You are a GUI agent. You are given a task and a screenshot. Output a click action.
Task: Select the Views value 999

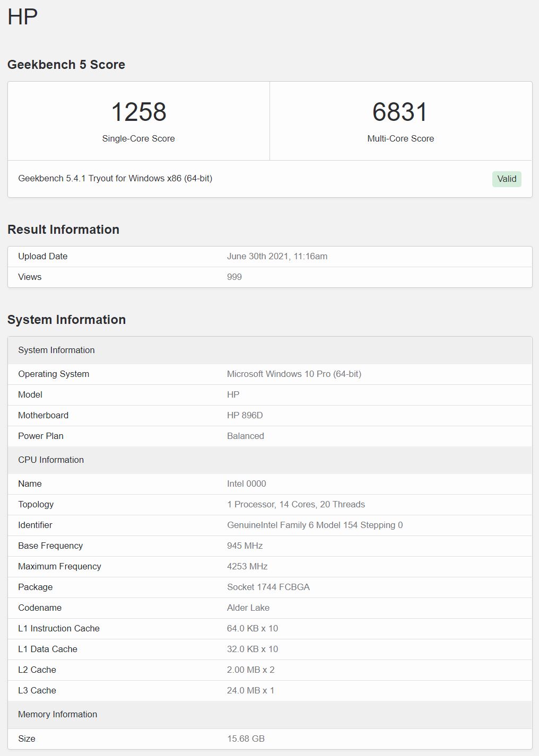pos(234,277)
